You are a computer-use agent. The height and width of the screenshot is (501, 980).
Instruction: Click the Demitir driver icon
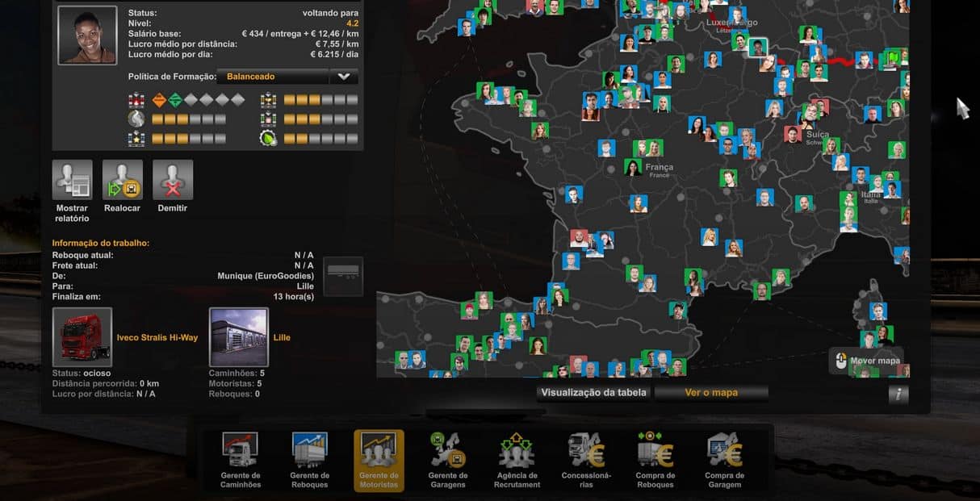[x=173, y=180]
